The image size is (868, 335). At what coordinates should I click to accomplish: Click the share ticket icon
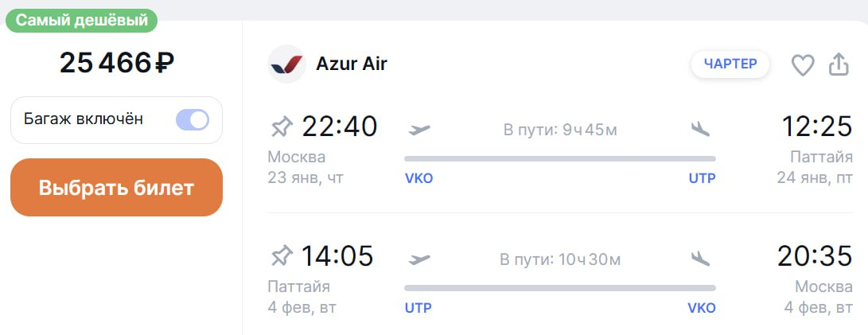click(839, 64)
